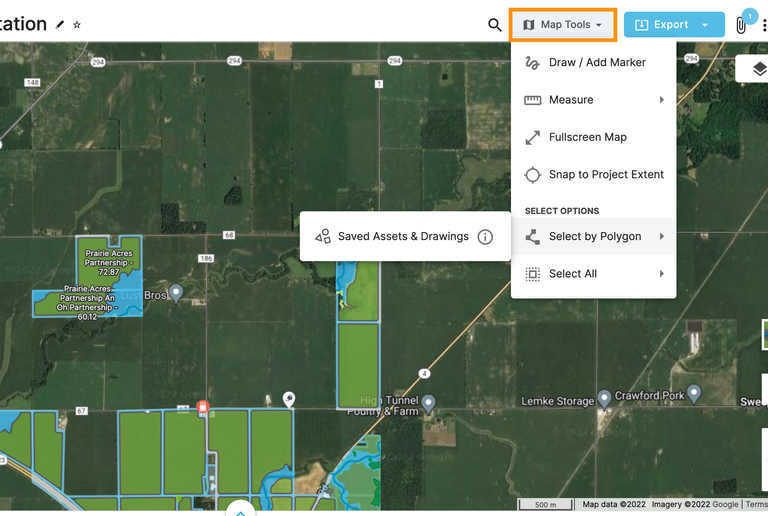Image resolution: width=768 pixels, height=516 pixels.
Task: Click the red marker on the road
Action: pyautogui.click(x=202, y=407)
